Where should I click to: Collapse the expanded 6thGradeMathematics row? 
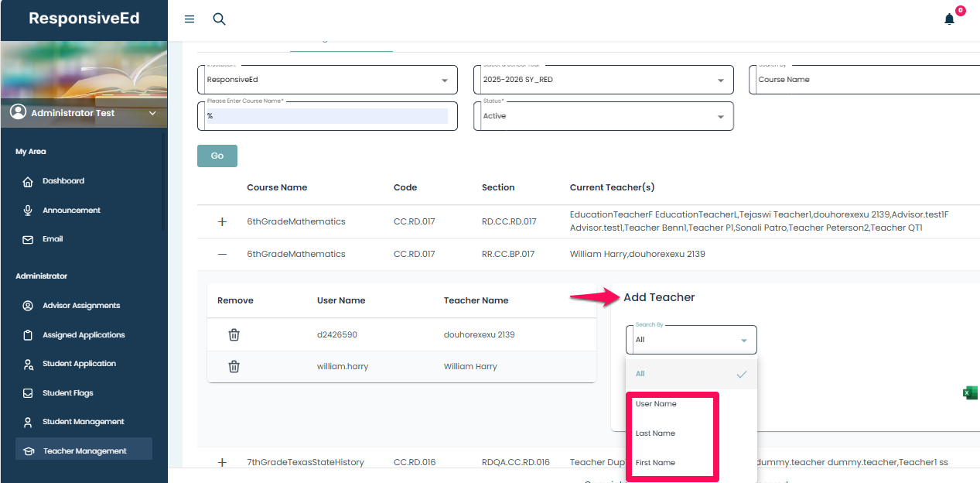point(222,254)
